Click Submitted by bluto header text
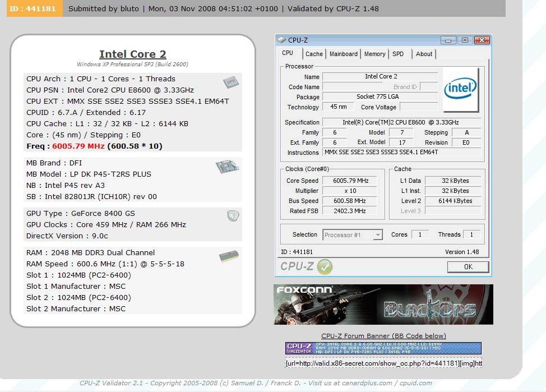 pos(103,9)
